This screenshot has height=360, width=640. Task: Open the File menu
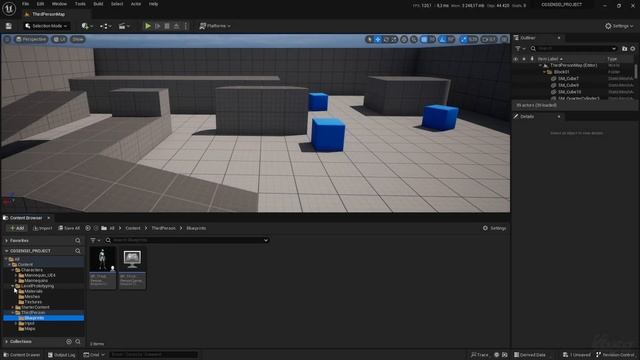tap(25, 4)
